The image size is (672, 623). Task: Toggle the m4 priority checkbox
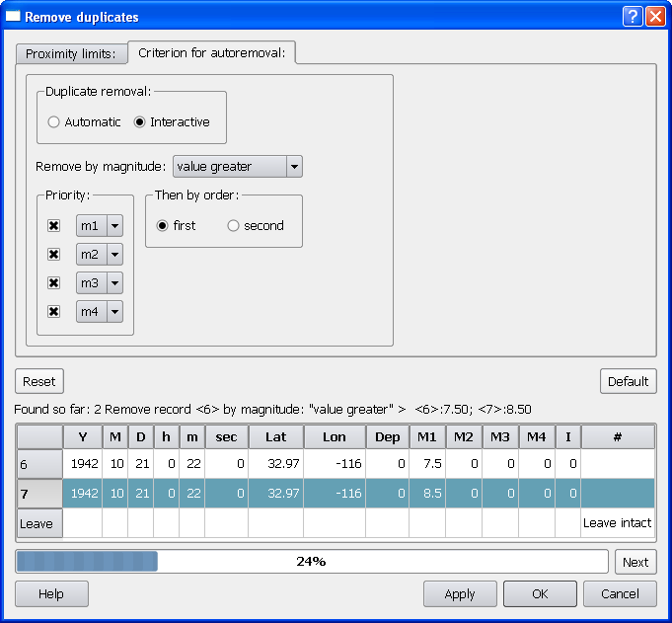point(53,312)
